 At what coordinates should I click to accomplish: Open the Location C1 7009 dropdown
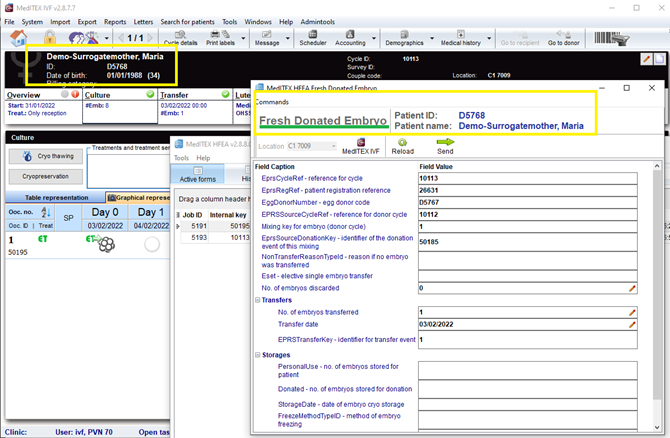tap(312, 146)
